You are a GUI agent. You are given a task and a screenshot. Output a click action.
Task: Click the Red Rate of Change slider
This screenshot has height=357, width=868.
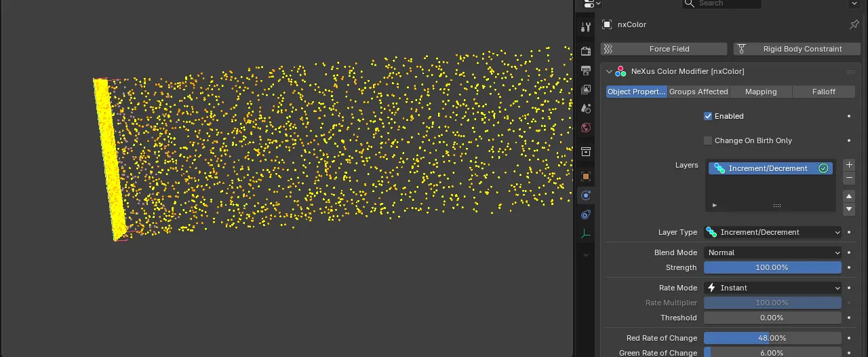point(772,338)
